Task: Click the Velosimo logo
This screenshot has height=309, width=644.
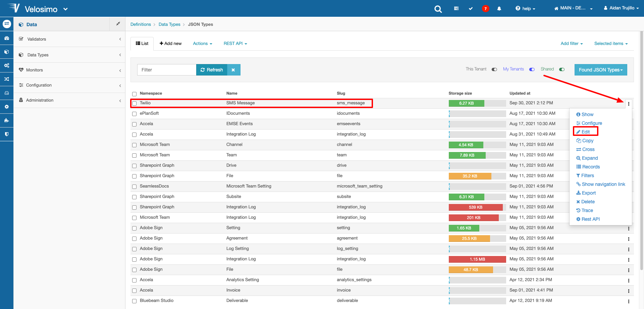Action: 33,9
